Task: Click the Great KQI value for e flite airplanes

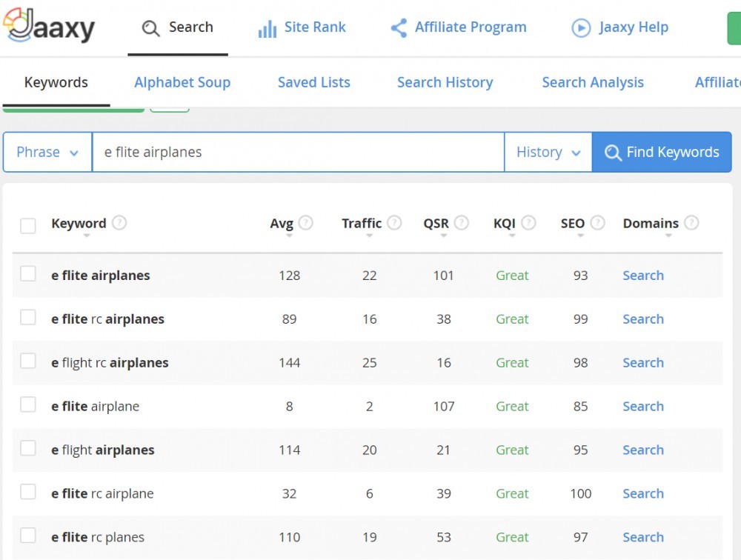Action: click(x=512, y=276)
